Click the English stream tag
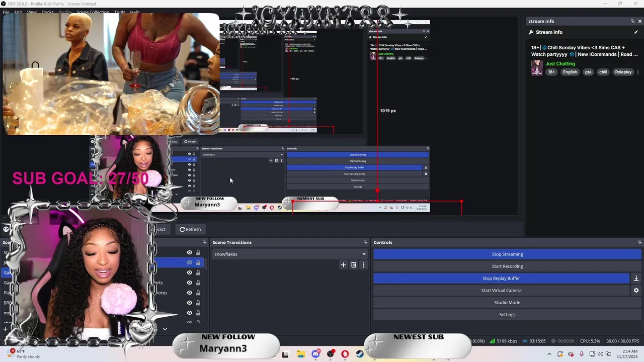 (570, 72)
